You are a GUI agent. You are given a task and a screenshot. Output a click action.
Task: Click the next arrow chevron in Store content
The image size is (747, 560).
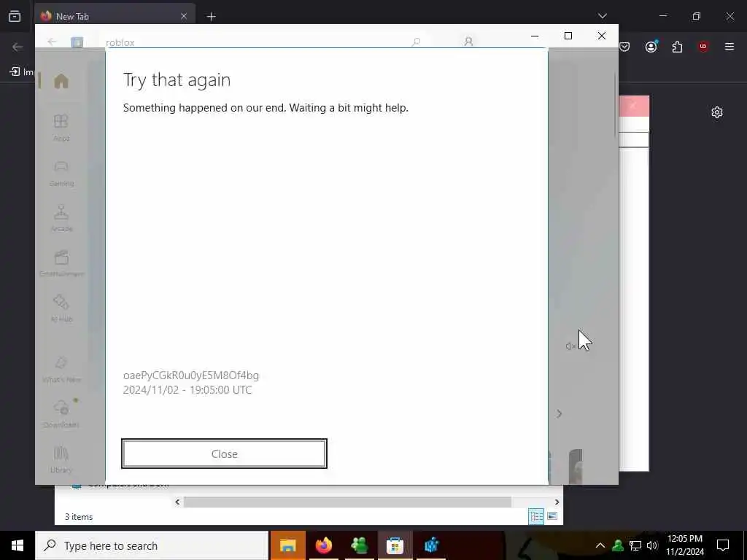(560, 414)
